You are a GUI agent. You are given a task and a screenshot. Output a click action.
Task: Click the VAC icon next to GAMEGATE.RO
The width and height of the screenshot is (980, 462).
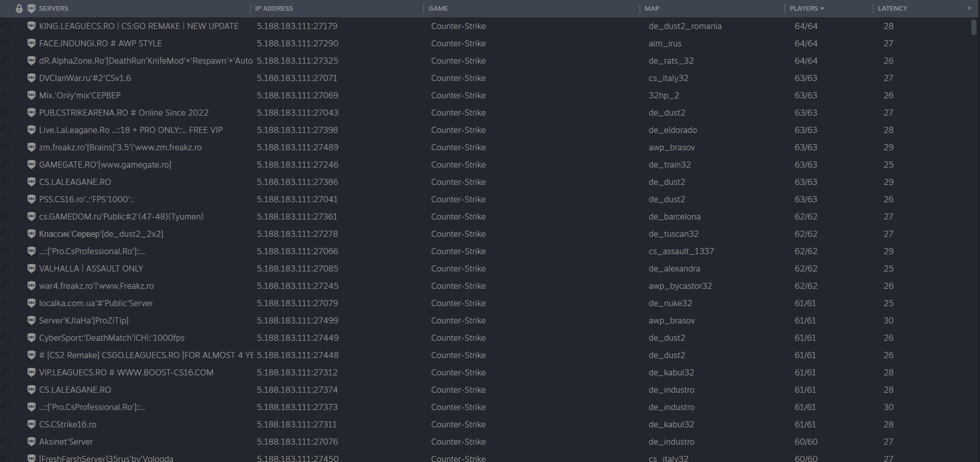[x=32, y=165]
